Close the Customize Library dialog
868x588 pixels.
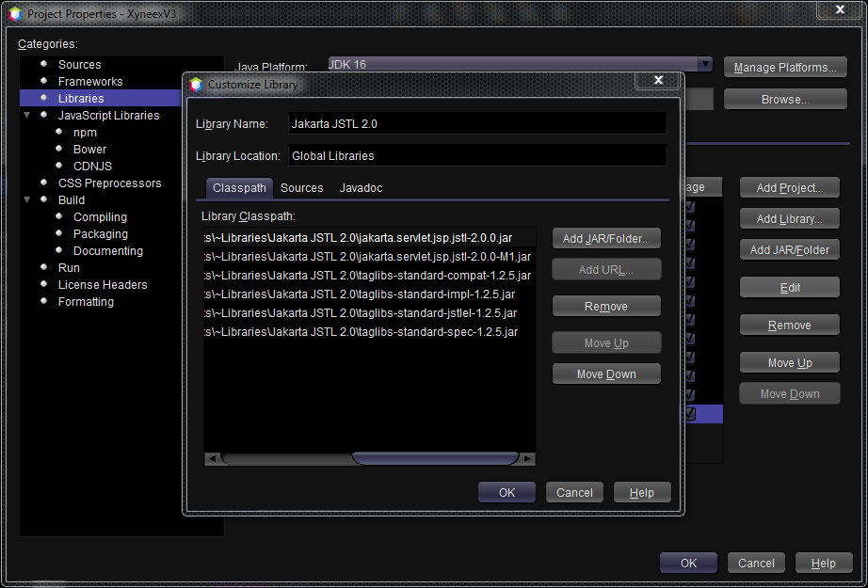658,80
